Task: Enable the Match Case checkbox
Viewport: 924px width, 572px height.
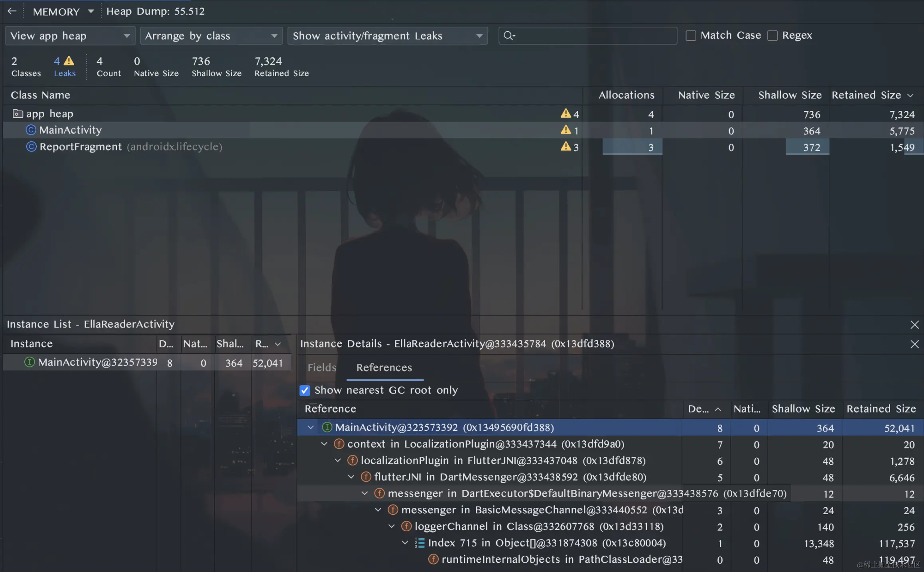Action: pyautogui.click(x=691, y=36)
